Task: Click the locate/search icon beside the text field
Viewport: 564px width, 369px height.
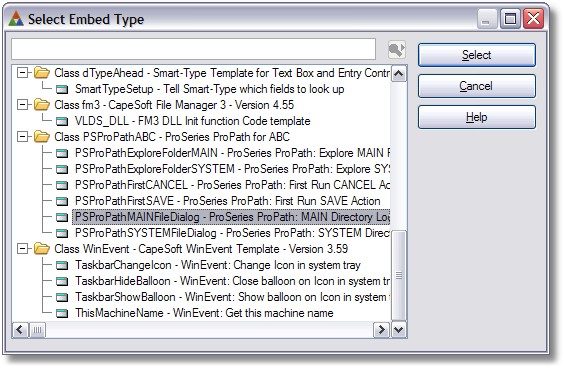Action: pyautogui.click(x=397, y=50)
